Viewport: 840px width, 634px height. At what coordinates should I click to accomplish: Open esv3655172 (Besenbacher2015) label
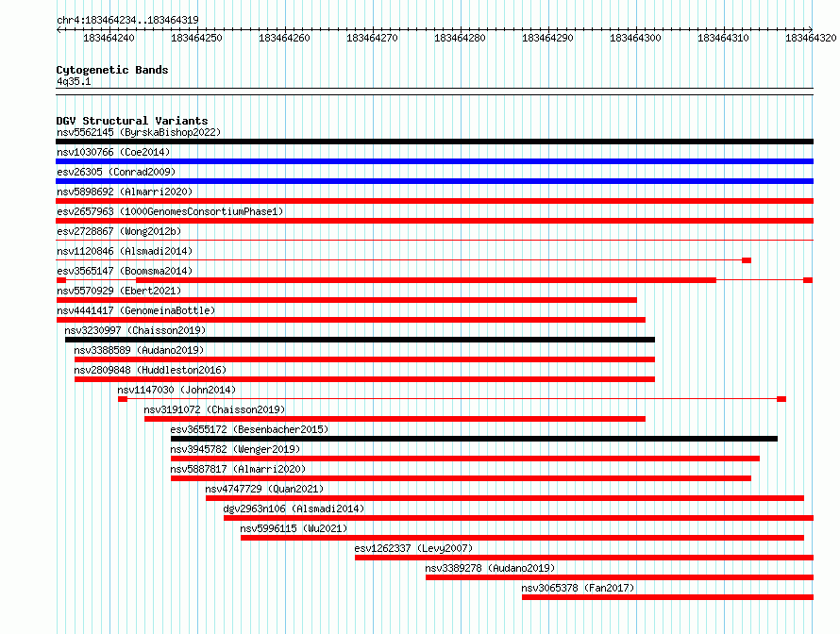coord(249,429)
